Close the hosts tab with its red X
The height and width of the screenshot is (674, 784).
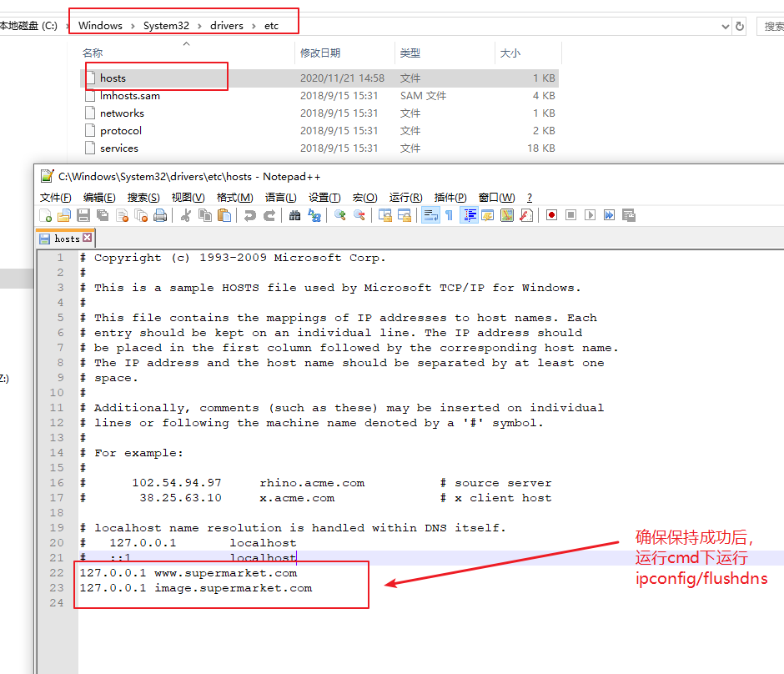tap(88, 238)
